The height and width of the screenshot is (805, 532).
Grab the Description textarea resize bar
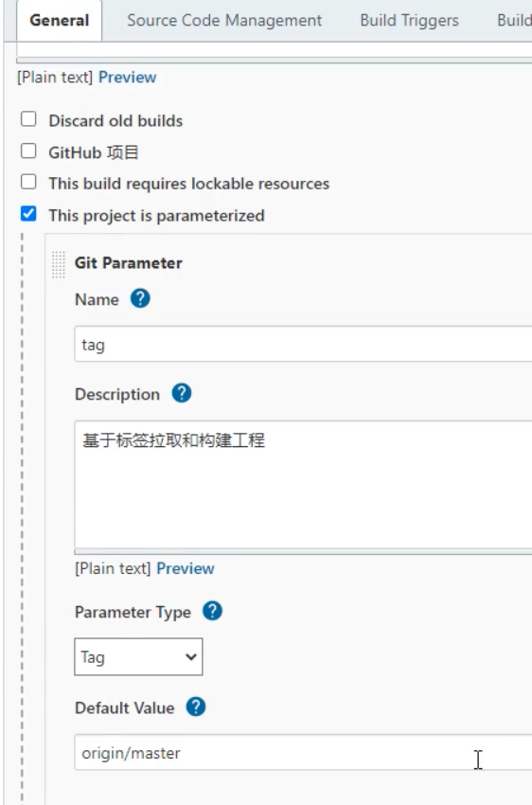pos(303,552)
